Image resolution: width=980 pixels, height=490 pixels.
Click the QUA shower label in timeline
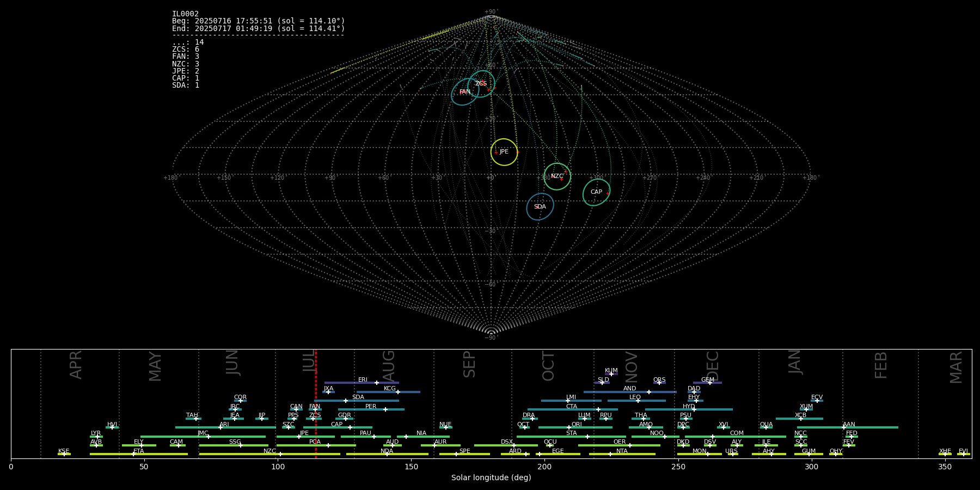tap(766, 425)
